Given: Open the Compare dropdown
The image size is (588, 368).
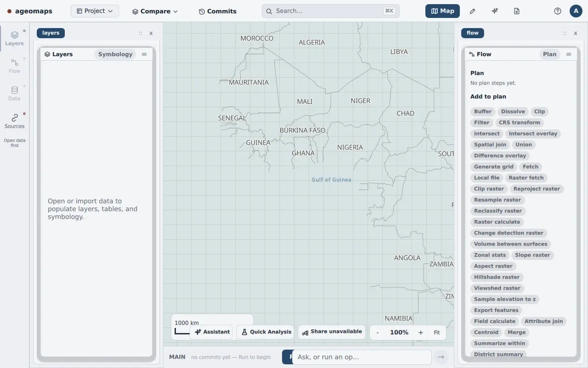Looking at the screenshot, I should (x=155, y=11).
